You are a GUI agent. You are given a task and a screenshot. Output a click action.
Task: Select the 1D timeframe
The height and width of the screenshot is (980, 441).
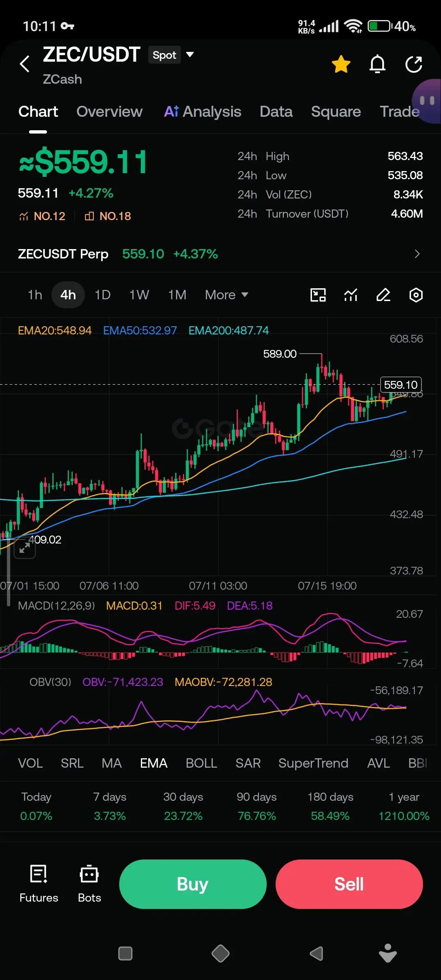[x=102, y=295]
